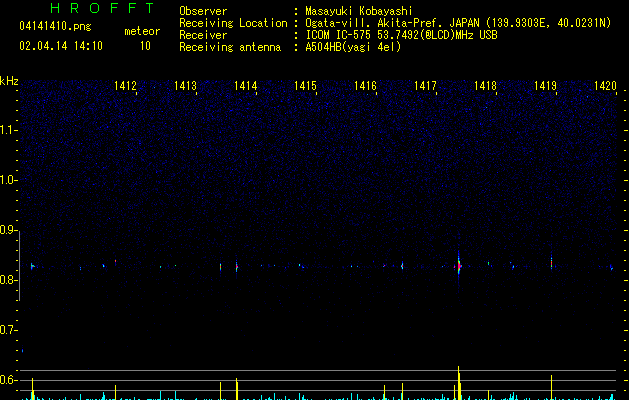Click the gray frequency range bar beside 0.8
Image resolution: width=629 pixels, height=400 pixels.
(x=19, y=266)
